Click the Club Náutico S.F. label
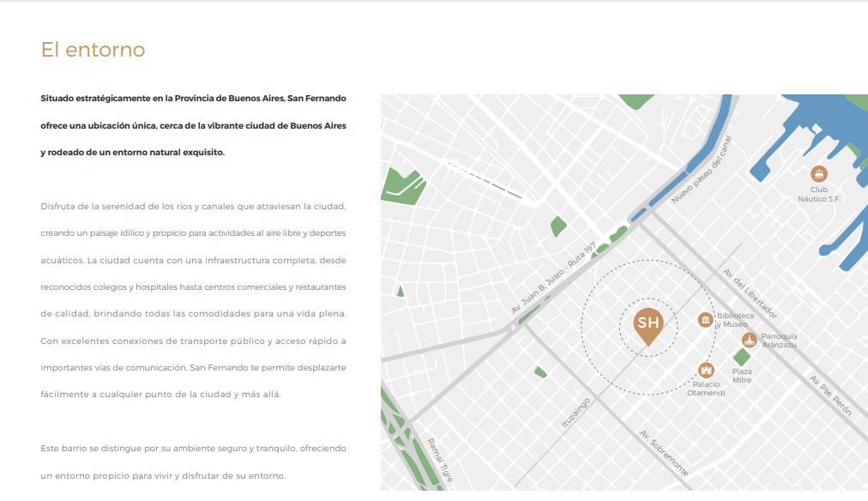The width and height of the screenshot is (868, 501). point(819,194)
